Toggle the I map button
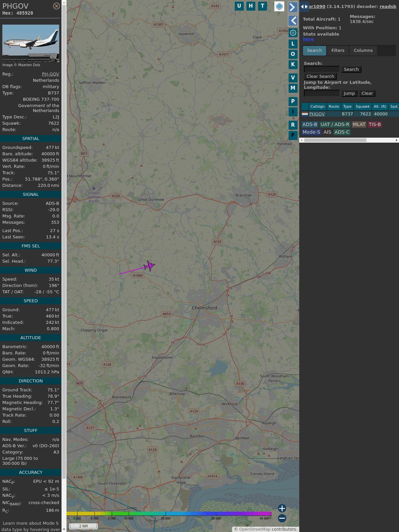399x532 pixels. click(x=293, y=112)
